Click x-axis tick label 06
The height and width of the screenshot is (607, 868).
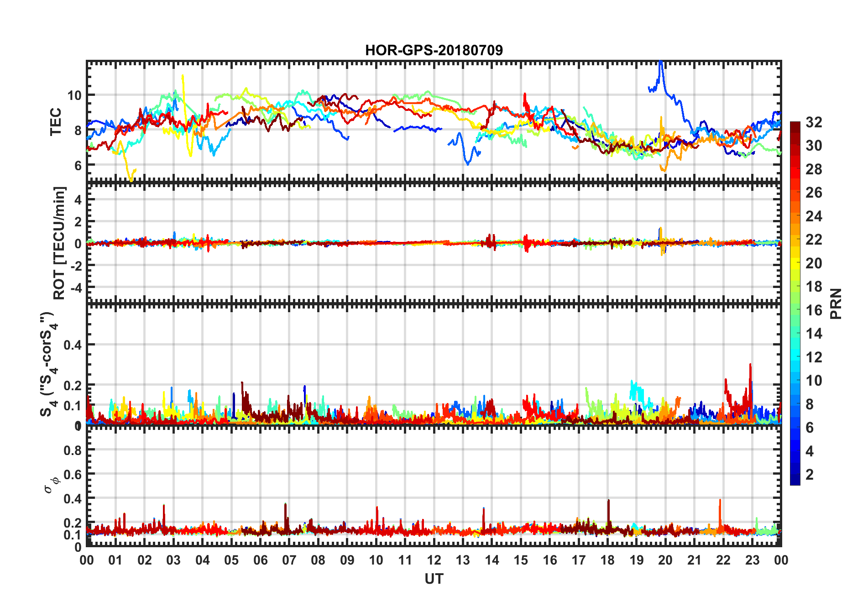[261, 560]
